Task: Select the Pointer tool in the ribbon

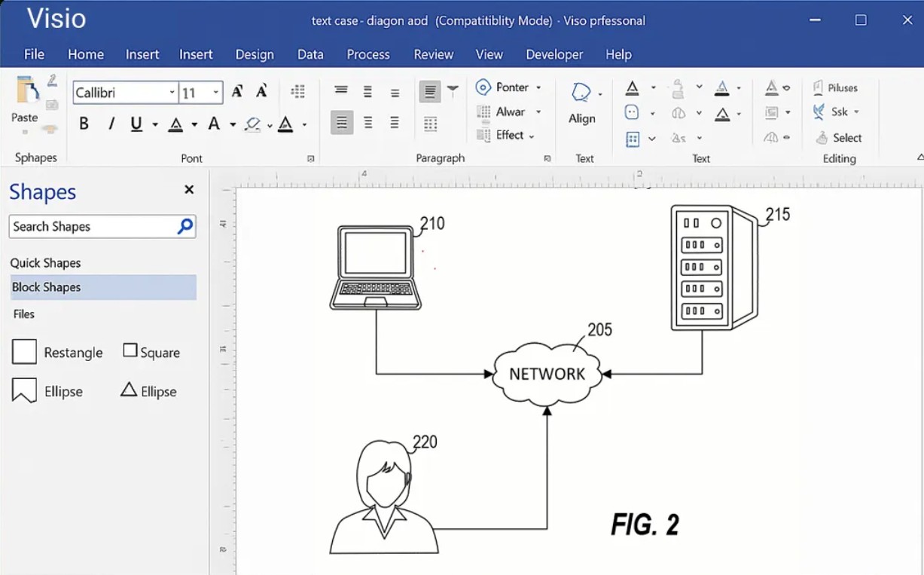Action: point(509,87)
